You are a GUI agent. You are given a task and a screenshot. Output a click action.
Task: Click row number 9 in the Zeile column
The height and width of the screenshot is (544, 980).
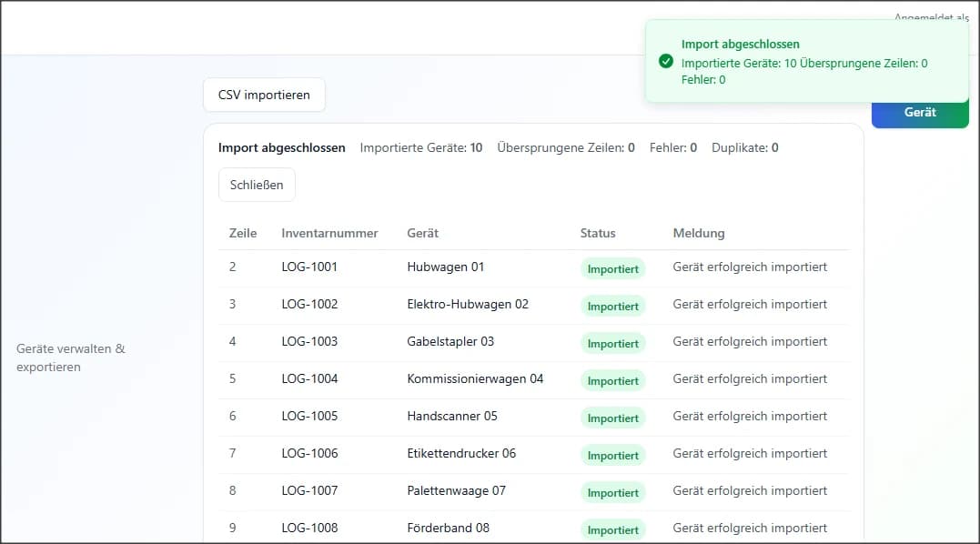coord(233,529)
